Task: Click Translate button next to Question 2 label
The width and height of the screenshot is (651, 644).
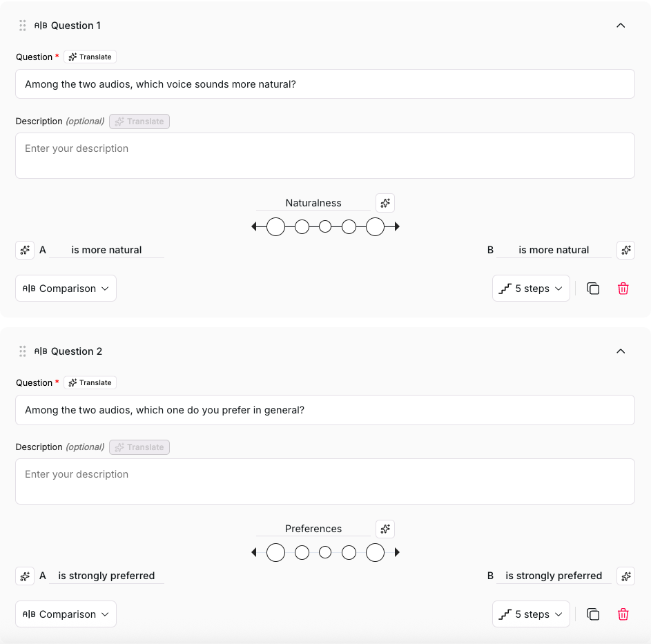Action: [90, 382]
